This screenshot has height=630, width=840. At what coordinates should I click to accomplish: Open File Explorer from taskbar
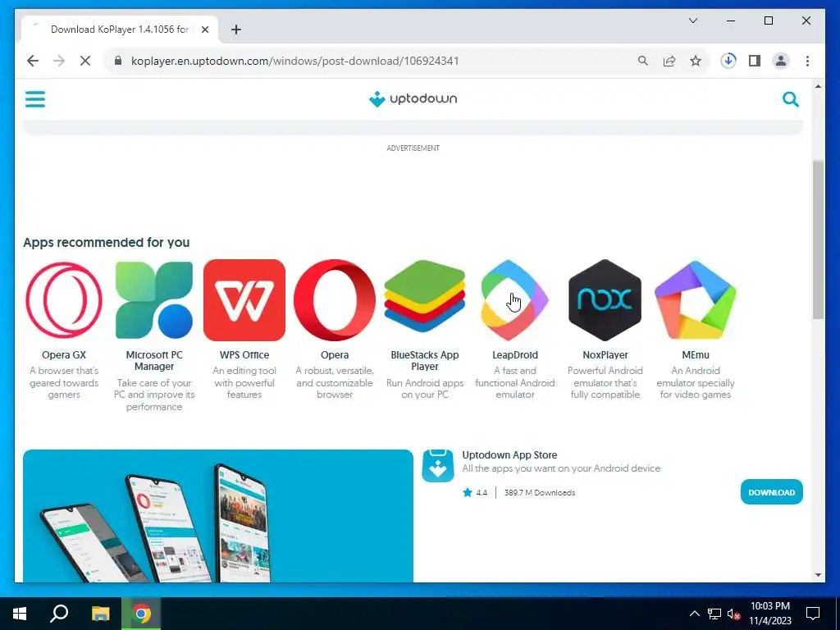click(x=101, y=614)
